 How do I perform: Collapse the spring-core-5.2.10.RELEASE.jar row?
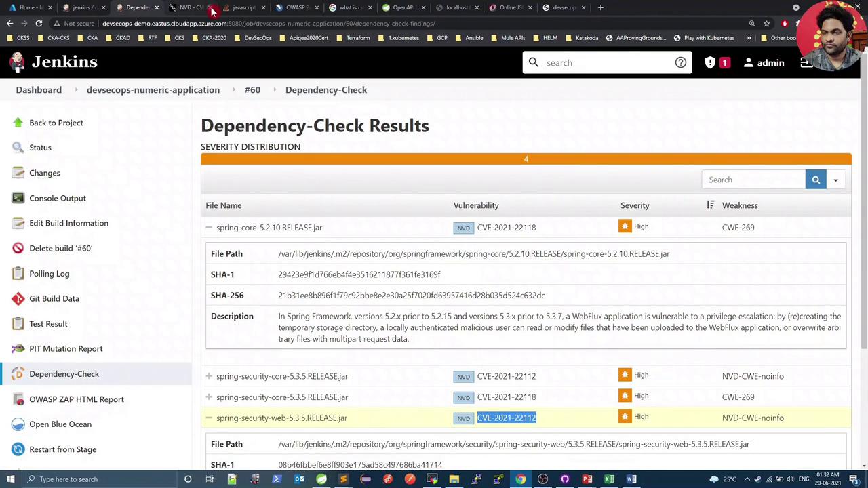[209, 228]
